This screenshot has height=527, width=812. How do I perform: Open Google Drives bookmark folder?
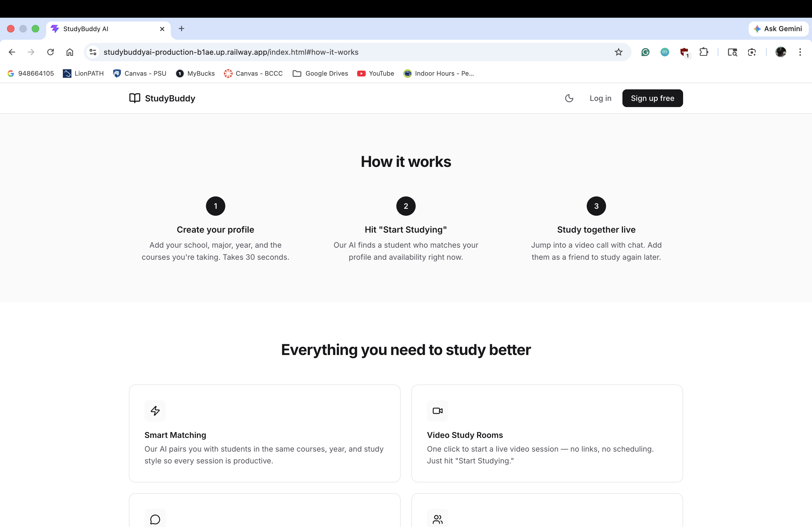coord(320,73)
